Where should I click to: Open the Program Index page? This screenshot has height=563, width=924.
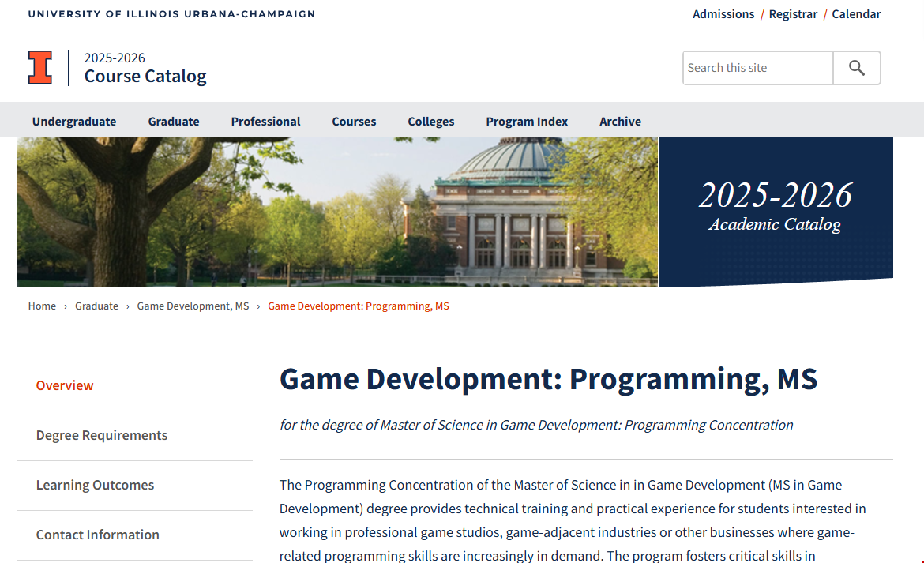527,121
